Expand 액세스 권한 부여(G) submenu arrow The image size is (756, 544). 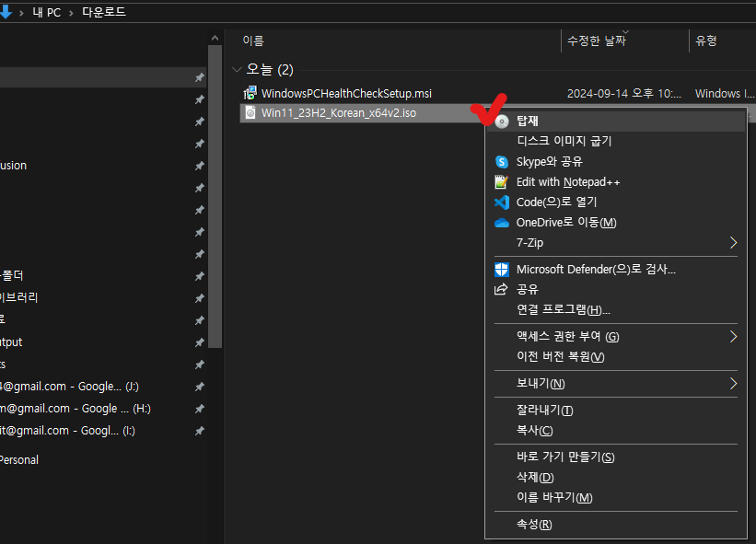point(733,336)
